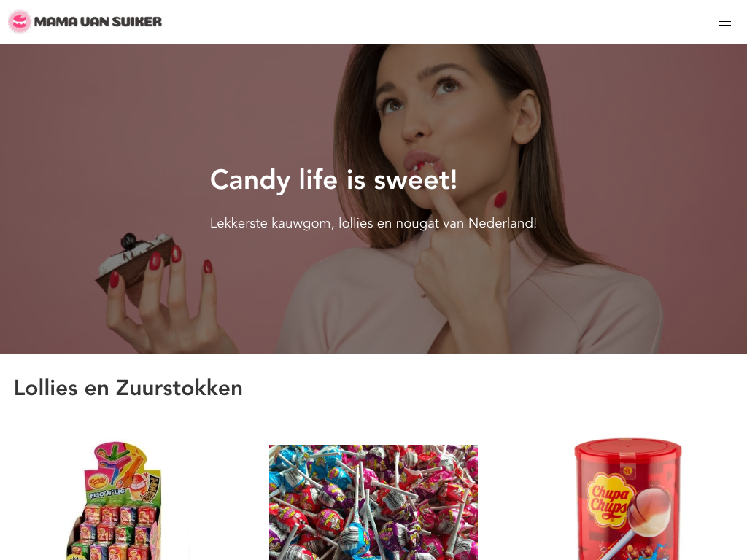
Task: Click the white header bar background
Action: [429, 21]
